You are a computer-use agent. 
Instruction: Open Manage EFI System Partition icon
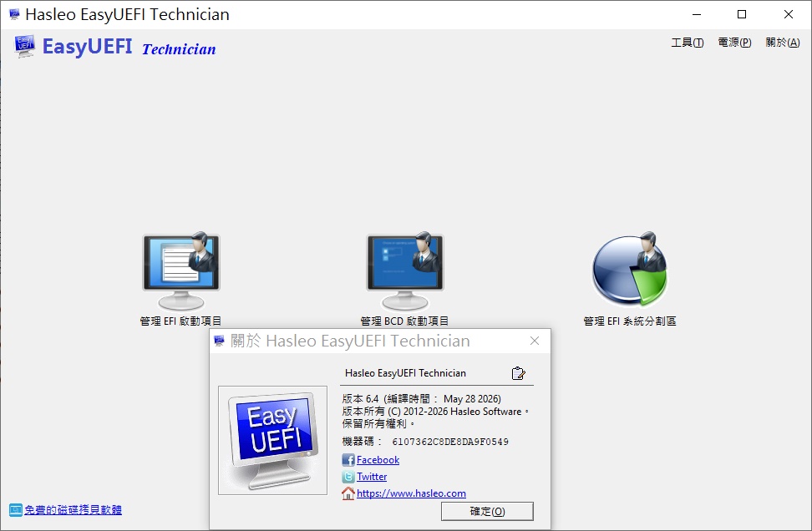[630, 269]
